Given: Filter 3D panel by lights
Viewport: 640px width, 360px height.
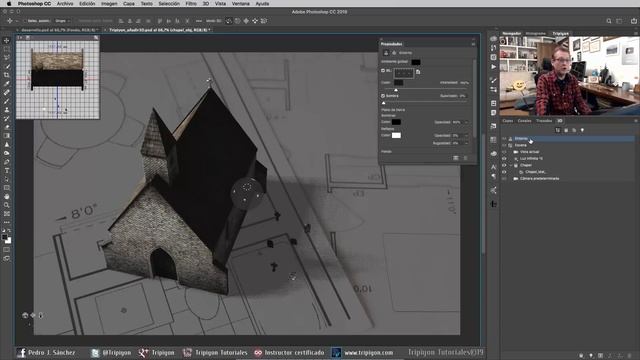Looking at the screenshot, I should click(582, 130).
